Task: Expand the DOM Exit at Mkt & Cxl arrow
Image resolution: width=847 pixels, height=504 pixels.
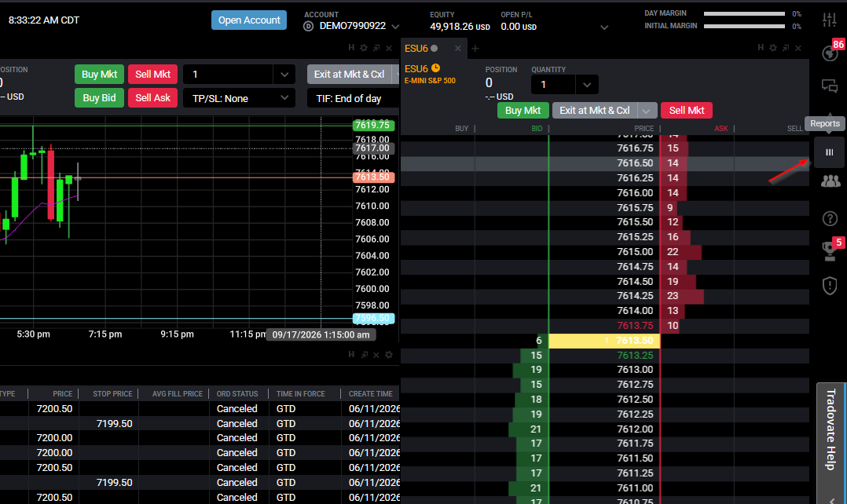Action: 647,111
